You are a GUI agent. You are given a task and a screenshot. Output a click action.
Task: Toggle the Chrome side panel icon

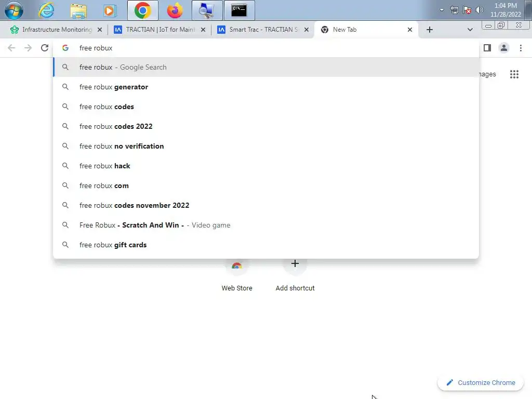487,48
